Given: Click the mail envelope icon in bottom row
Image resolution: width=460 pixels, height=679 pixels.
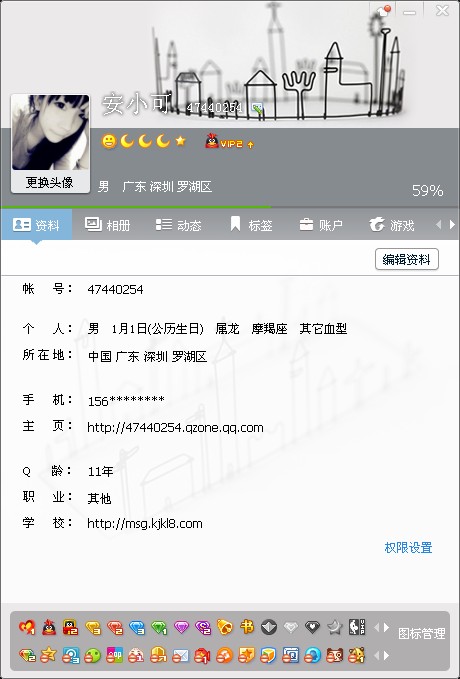Looking at the screenshot, I should point(181,656).
